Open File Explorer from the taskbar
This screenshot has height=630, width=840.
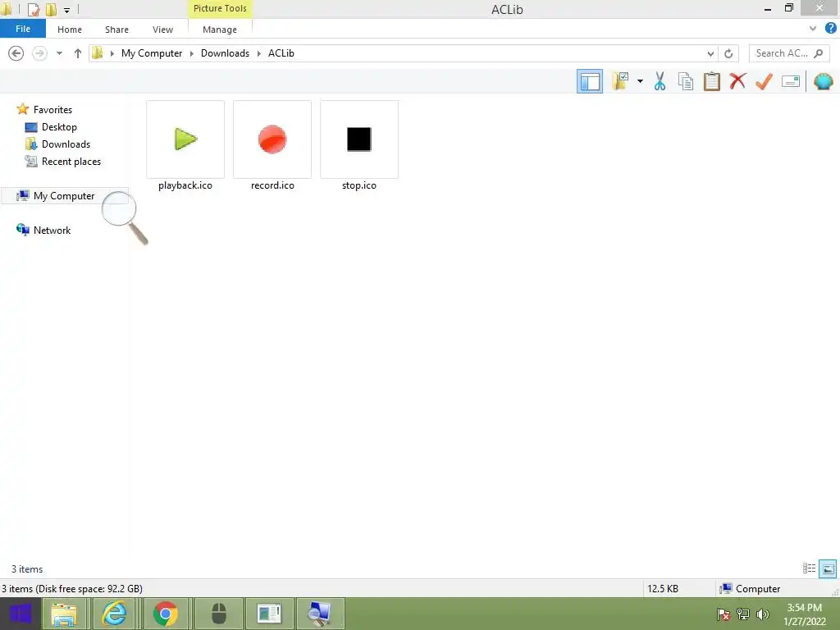(x=63, y=614)
